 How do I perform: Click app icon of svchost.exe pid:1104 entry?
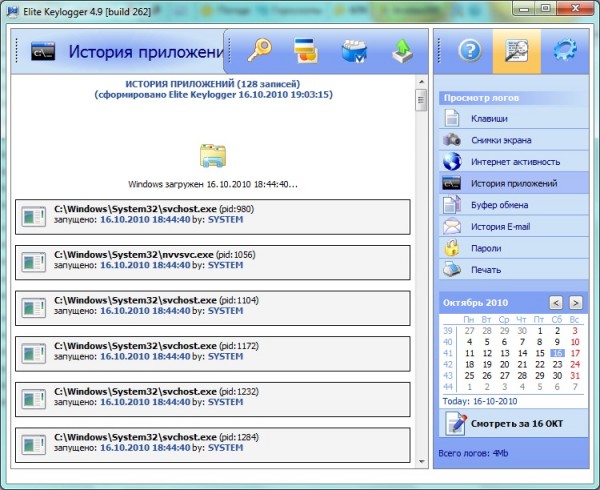click(34, 308)
